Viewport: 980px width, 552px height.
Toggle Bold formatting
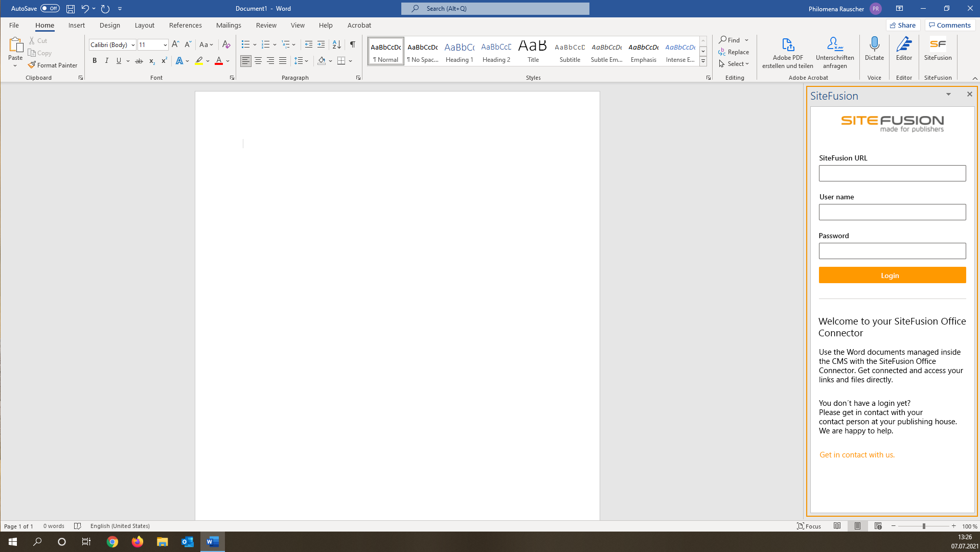tap(95, 61)
